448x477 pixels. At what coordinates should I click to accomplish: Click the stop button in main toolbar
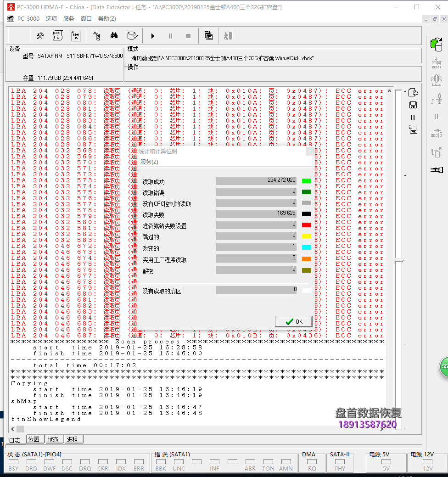coord(188,36)
